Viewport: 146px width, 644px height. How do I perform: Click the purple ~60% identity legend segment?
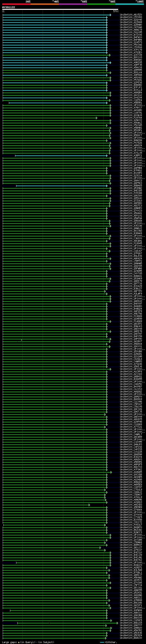click(x=73, y=4)
